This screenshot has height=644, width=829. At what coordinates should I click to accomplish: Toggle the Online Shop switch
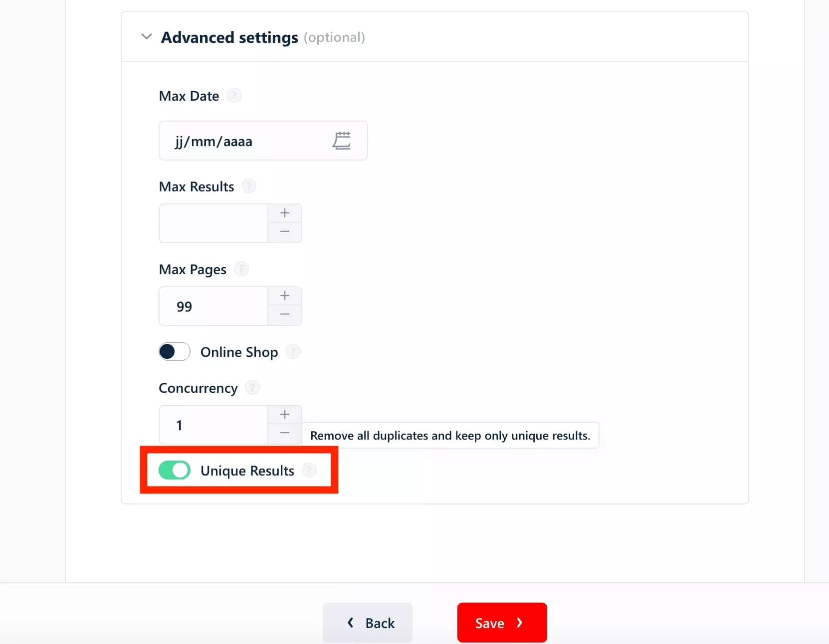tap(175, 352)
